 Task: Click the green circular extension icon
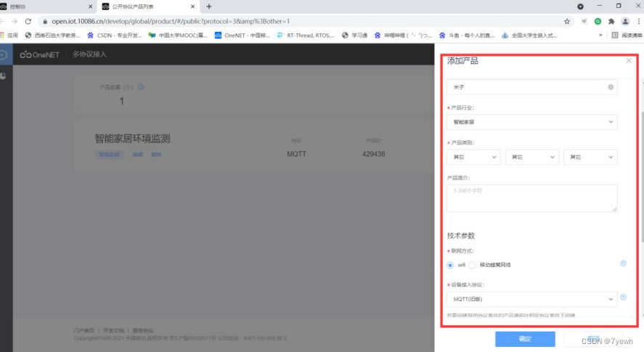pos(598,21)
